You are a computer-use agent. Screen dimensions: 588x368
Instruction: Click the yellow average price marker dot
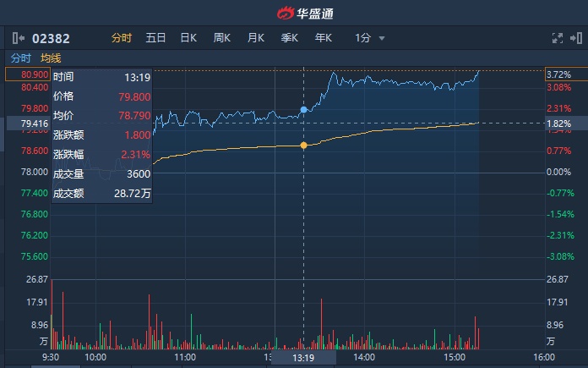click(x=303, y=146)
